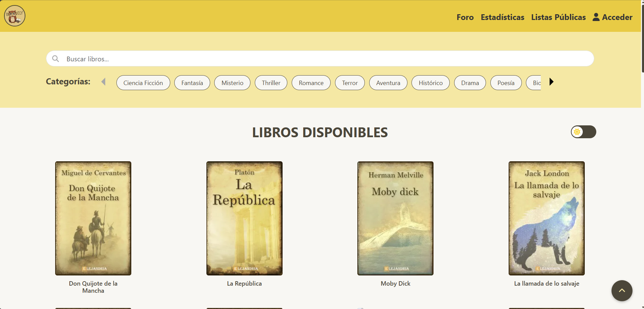Filter by Ciencia Ficción category
644x309 pixels.
pos(143,83)
